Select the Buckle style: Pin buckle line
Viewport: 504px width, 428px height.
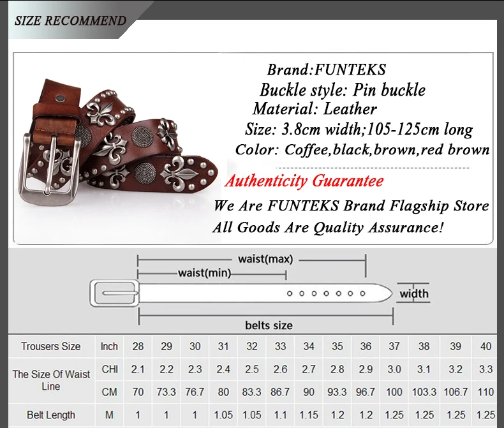pyautogui.click(x=343, y=90)
